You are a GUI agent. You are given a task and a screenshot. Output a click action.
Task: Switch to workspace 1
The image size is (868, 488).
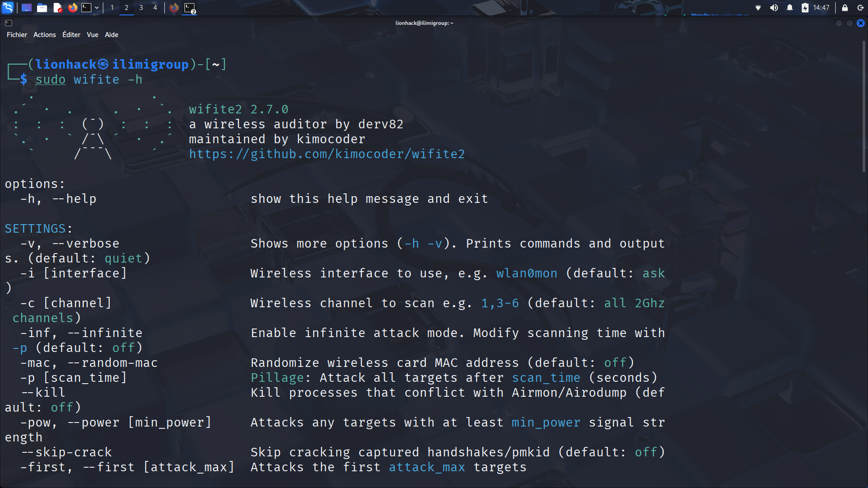[x=112, y=8]
